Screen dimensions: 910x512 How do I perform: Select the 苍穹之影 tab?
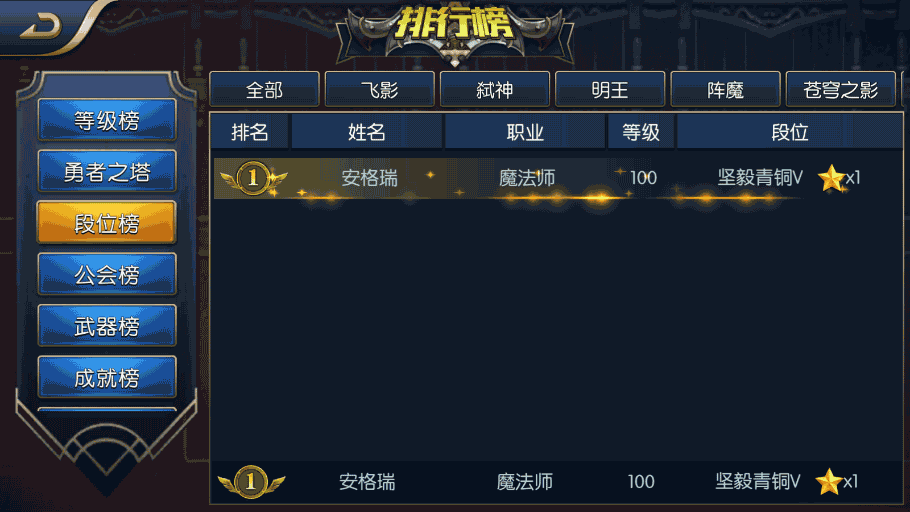pyautogui.click(x=840, y=89)
